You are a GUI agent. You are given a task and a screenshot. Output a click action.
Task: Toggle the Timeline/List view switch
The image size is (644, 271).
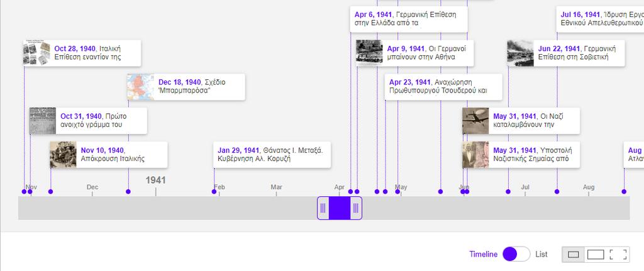click(x=516, y=254)
